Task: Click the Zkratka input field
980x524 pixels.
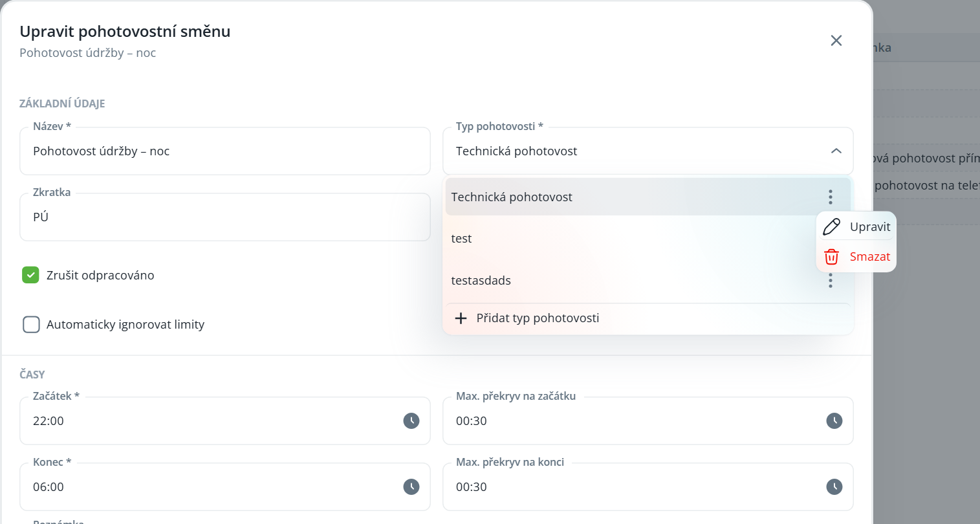Action: point(225,217)
